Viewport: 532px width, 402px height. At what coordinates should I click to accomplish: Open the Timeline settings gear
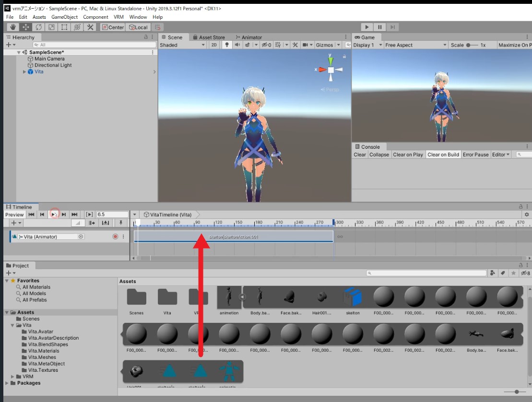tap(527, 214)
